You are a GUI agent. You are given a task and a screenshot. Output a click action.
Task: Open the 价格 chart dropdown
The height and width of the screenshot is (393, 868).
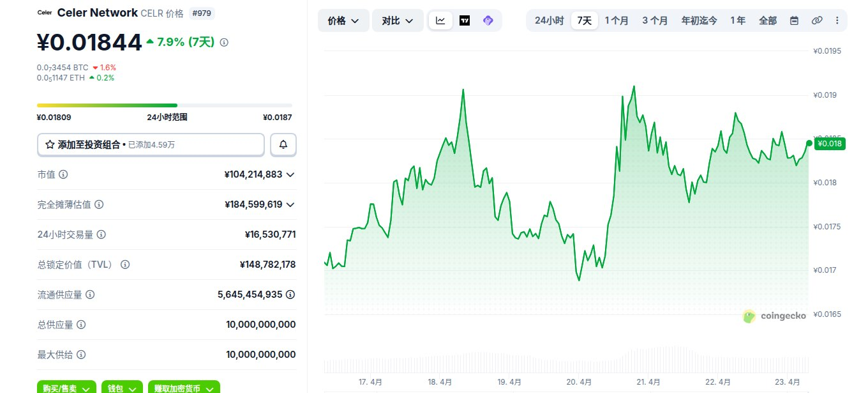pos(343,20)
